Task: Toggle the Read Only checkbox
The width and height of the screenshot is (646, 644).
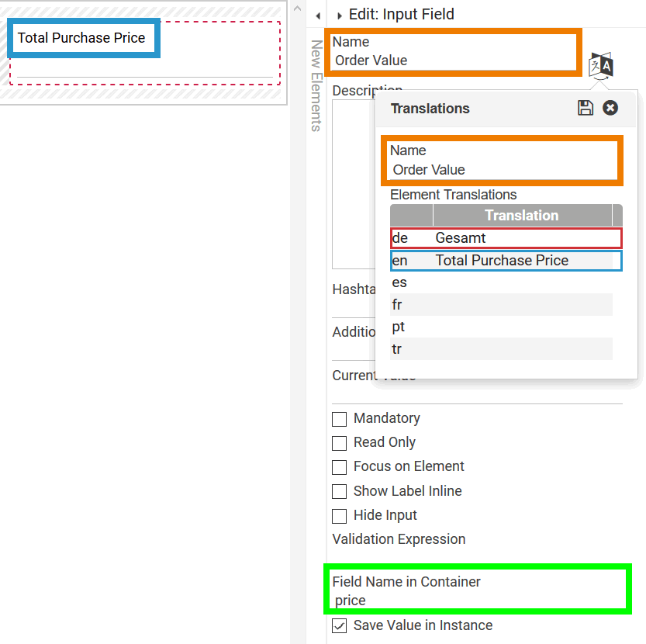Action: pyautogui.click(x=340, y=443)
